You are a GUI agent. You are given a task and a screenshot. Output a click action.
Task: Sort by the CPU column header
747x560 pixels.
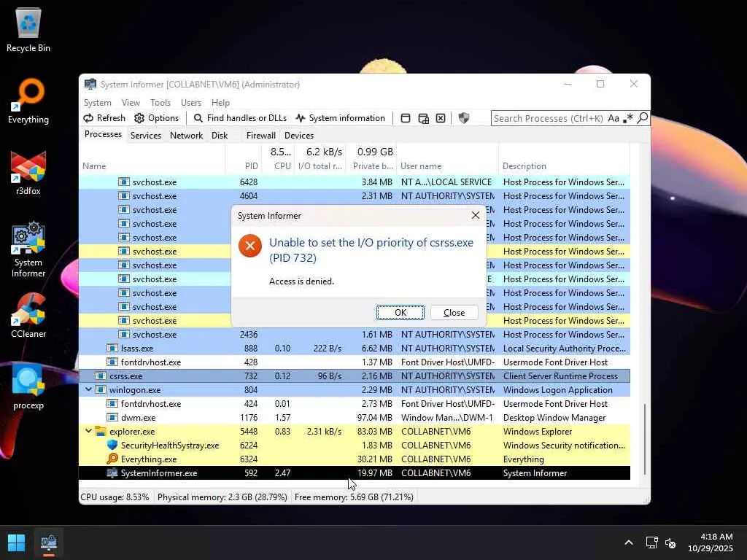pyautogui.click(x=278, y=166)
